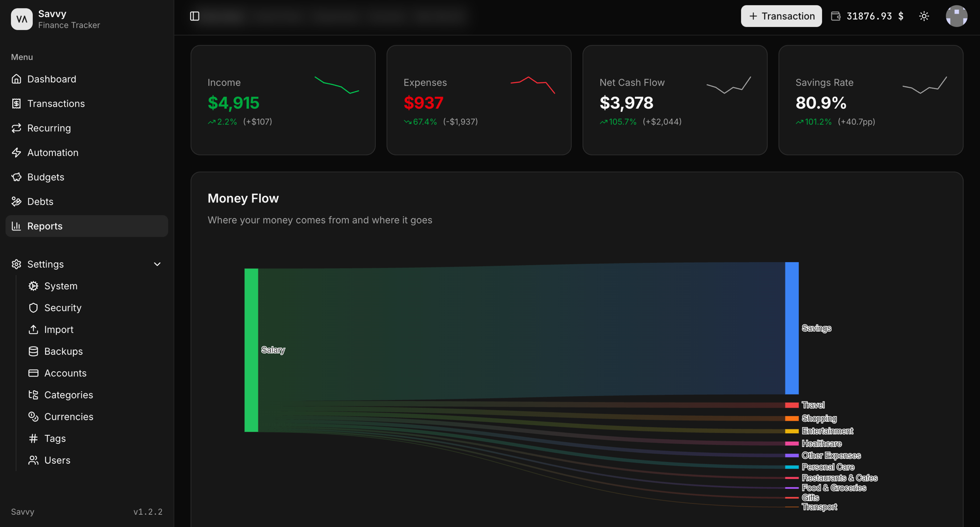Add a new Transaction
980x527 pixels.
point(781,16)
